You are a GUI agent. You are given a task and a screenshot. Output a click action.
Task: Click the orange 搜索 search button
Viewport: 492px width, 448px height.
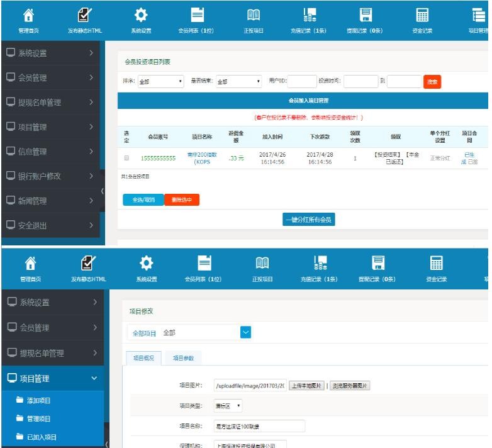click(x=432, y=82)
